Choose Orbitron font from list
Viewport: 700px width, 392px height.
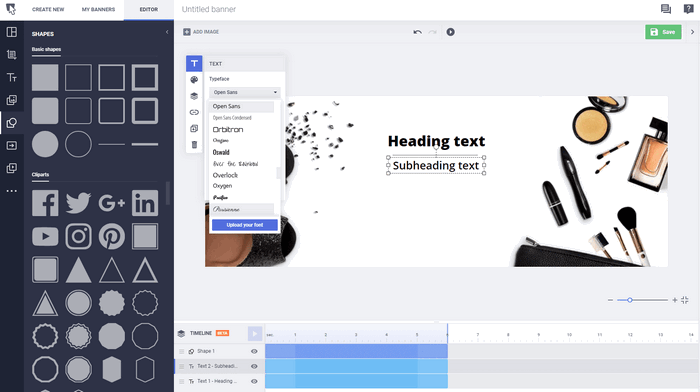pyautogui.click(x=228, y=129)
